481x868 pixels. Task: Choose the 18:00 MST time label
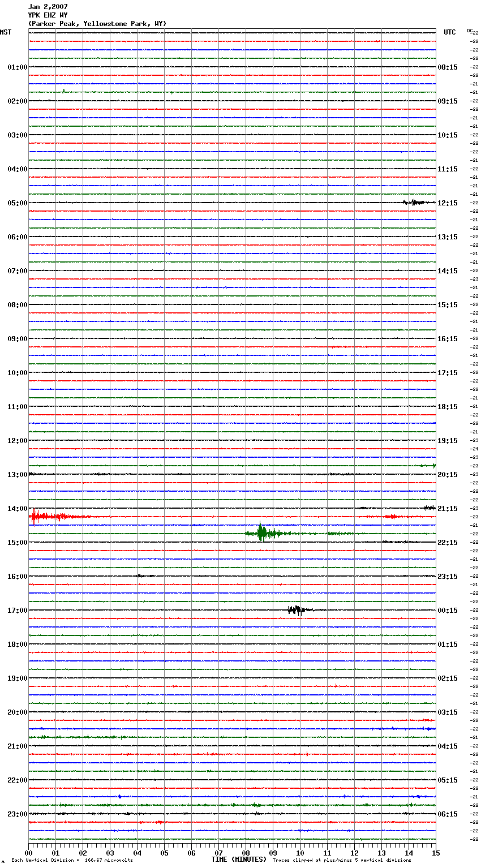coord(18,644)
